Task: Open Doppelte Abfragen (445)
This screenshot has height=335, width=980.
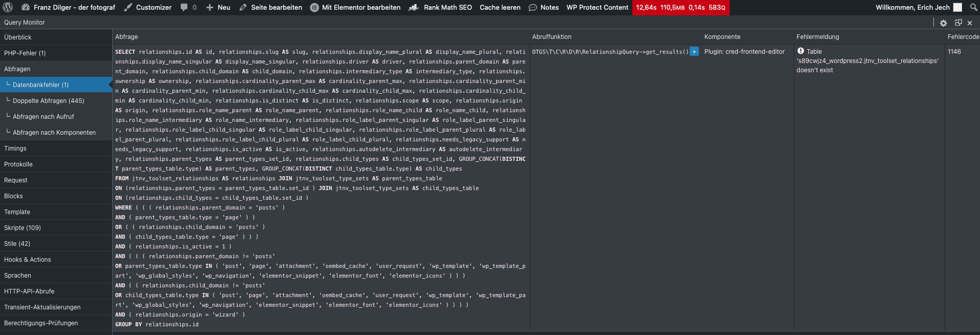Action: [56, 100]
